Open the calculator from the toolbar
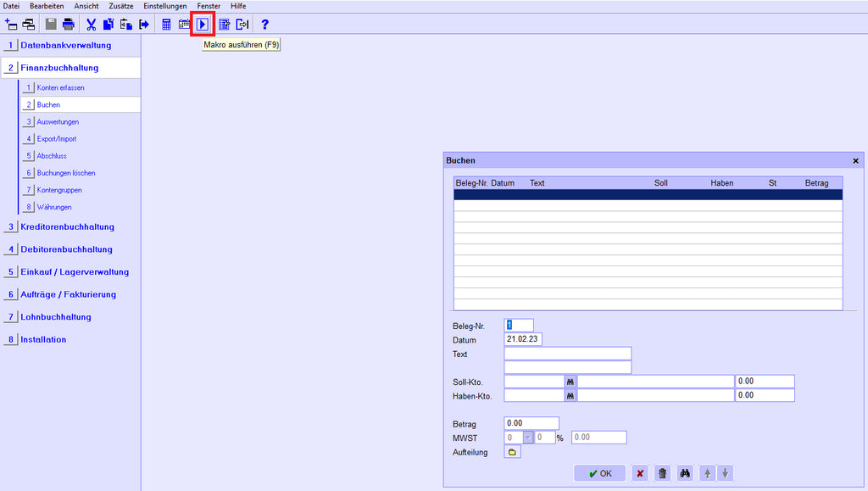 point(167,25)
